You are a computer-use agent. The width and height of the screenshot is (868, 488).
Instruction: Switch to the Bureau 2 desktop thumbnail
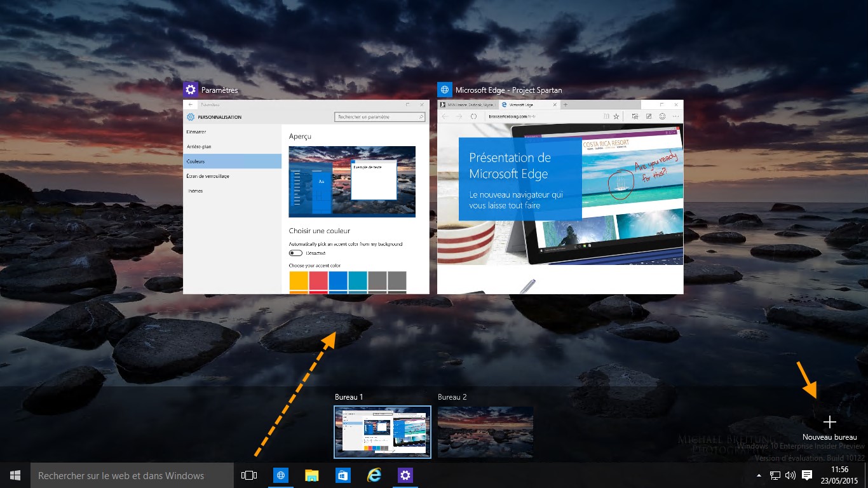485,432
